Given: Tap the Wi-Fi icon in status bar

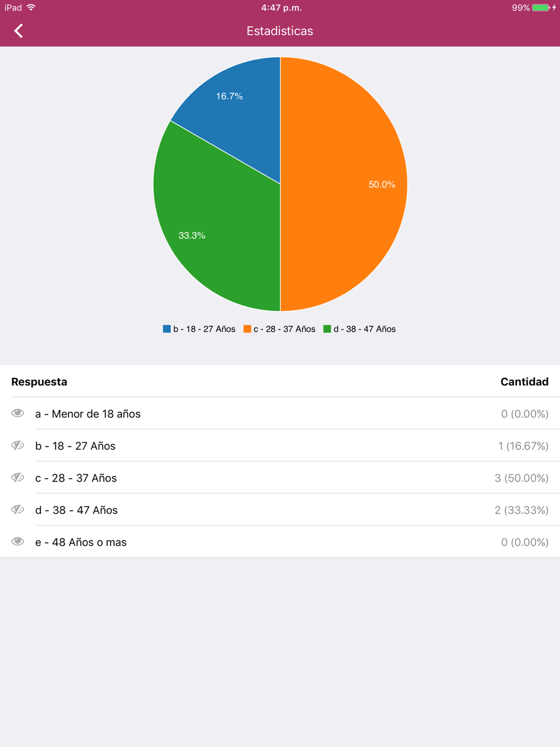Looking at the screenshot, I should [x=31, y=8].
